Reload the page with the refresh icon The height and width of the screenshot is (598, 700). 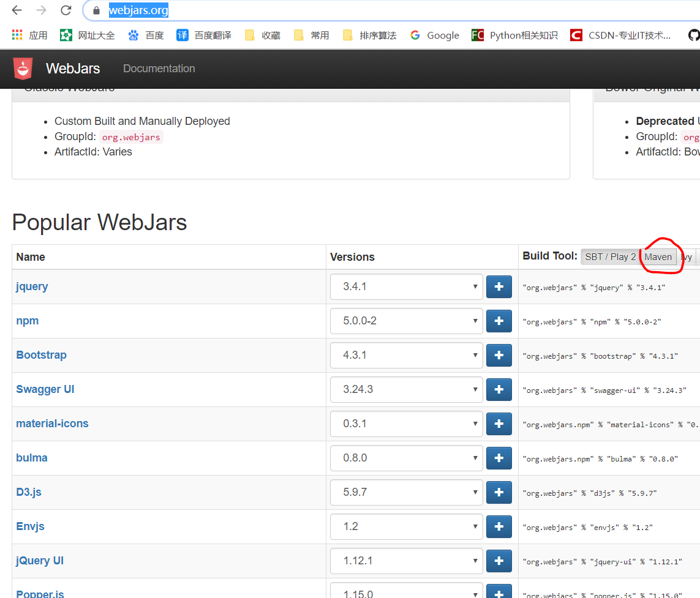pos(66,10)
